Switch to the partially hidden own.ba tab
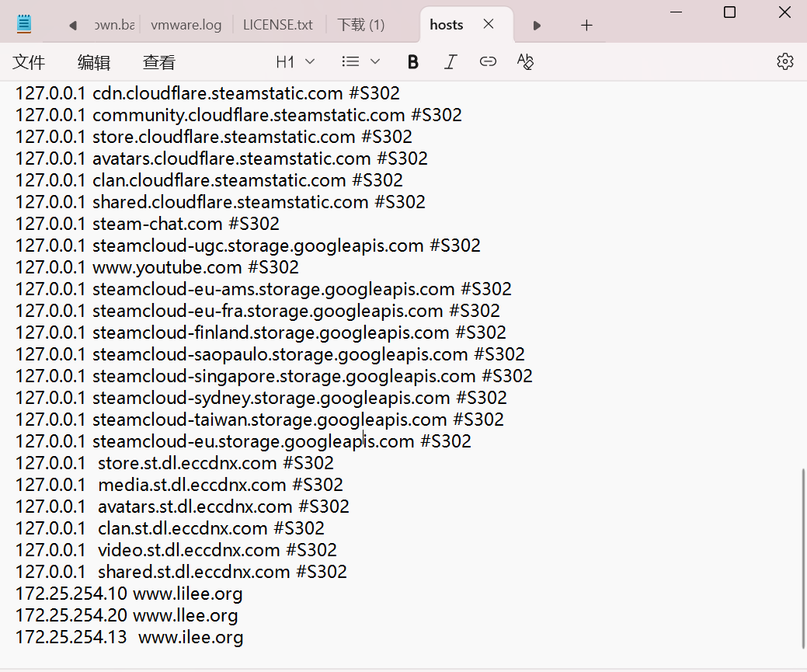 pos(114,25)
